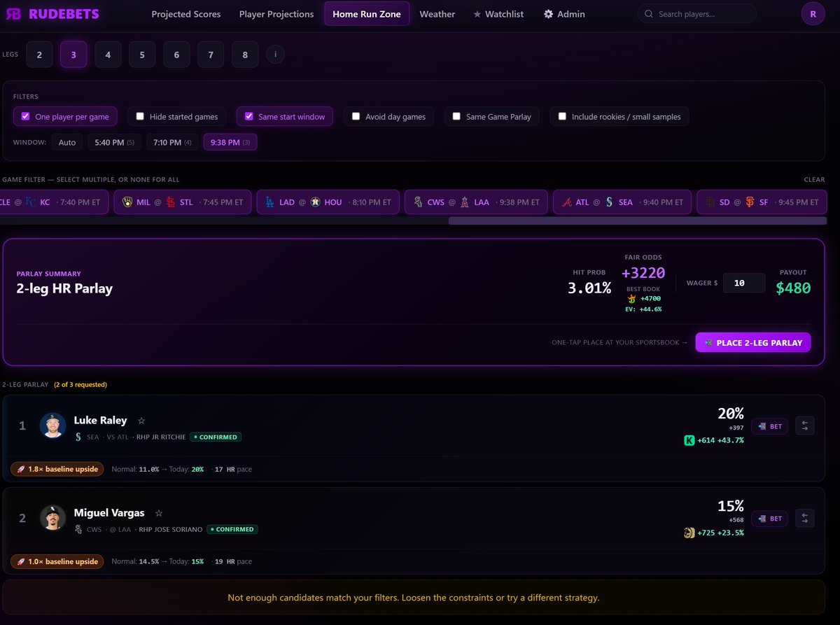Toggle One player per game checkbox
The height and width of the screenshot is (625, 840).
coord(25,116)
